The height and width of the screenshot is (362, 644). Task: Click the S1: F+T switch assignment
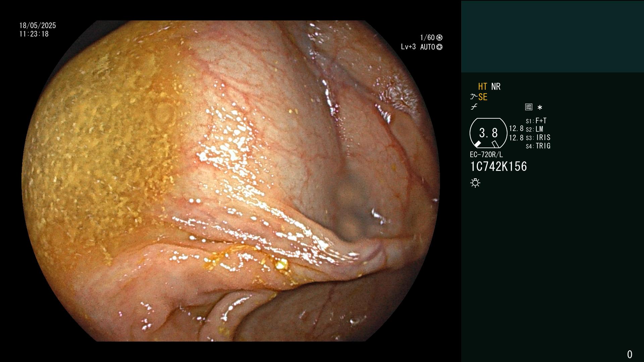point(536,121)
